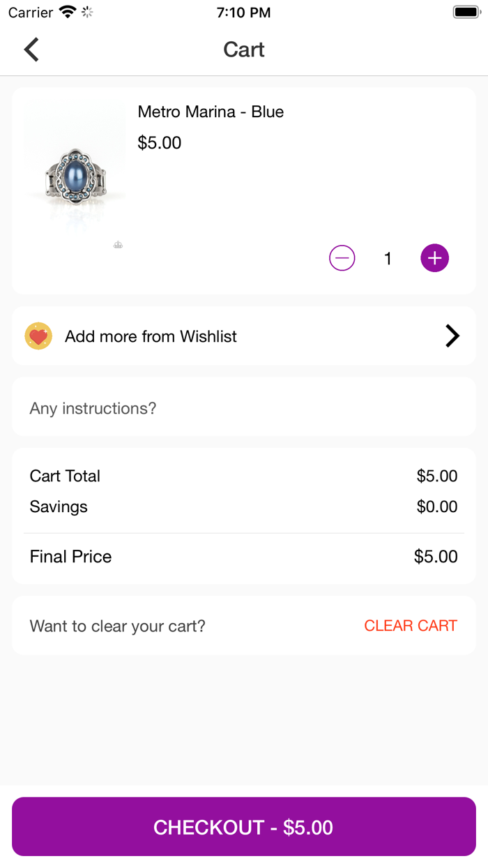Viewport: 488px width, 868px height.
Task: Tap the wishlist heart icon
Action: point(38,336)
